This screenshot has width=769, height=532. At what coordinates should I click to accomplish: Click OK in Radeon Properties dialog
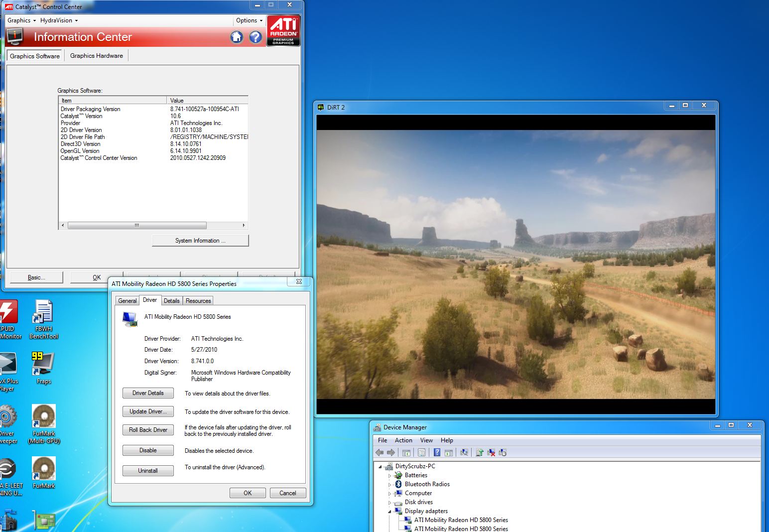[x=248, y=493]
